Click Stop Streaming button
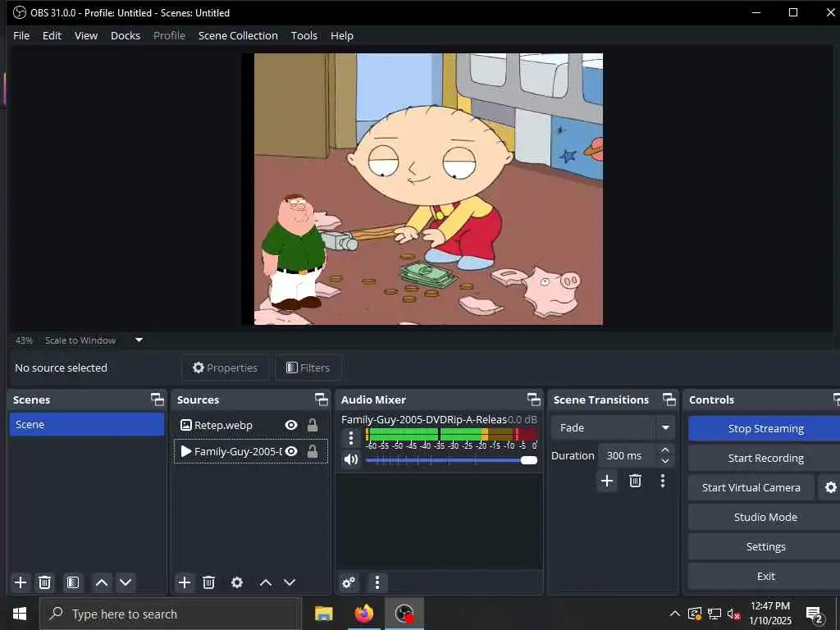 pos(765,428)
